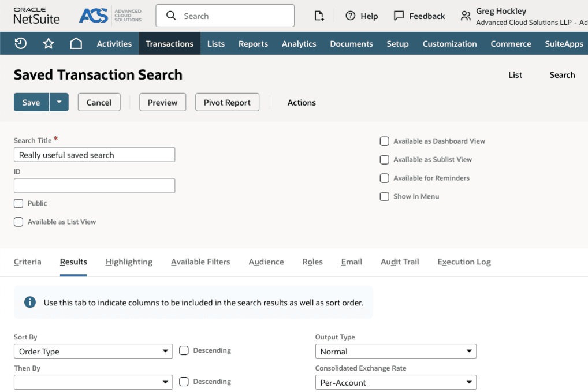The image size is (588, 392).
Task: Click the Feedback speech bubble icon
Action: pyautogui.click(x=399, y=16)
